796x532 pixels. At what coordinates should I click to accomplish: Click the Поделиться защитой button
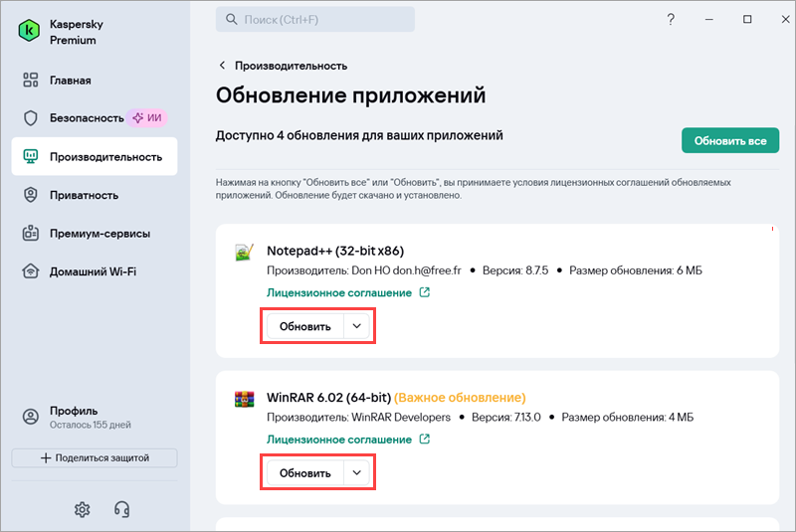[95, 457]
